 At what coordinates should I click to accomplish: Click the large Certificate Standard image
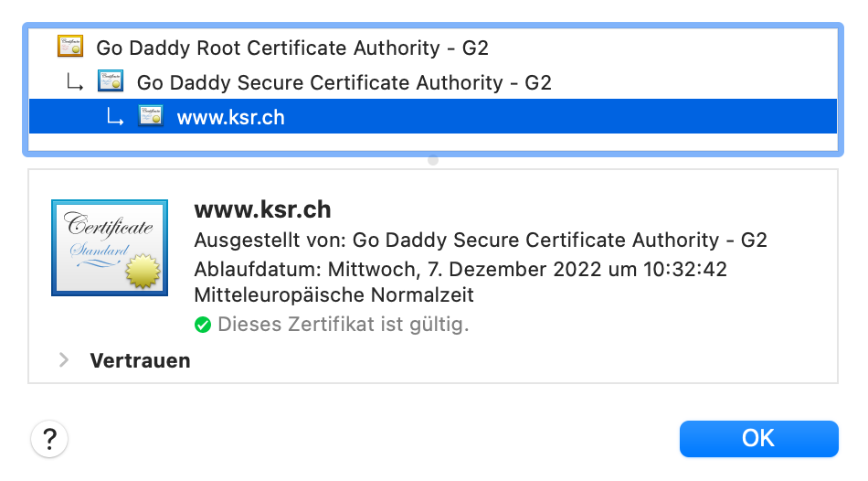coord(110,246)
